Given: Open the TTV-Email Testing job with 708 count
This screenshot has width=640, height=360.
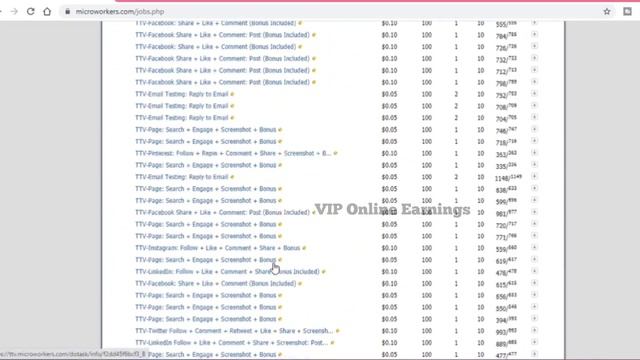Looking at the screenshot, I should [x=182, y=106].
